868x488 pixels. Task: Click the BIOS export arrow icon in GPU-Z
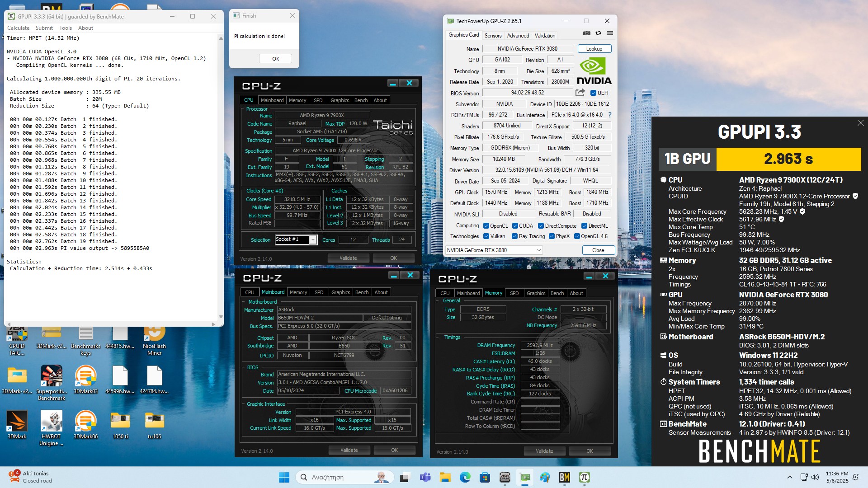(580, 93)
